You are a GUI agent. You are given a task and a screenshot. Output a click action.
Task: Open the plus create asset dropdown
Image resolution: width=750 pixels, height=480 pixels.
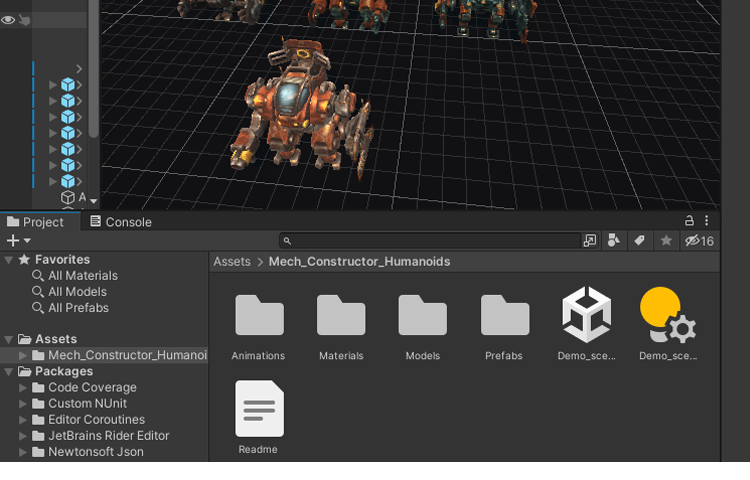click(18, 241)
